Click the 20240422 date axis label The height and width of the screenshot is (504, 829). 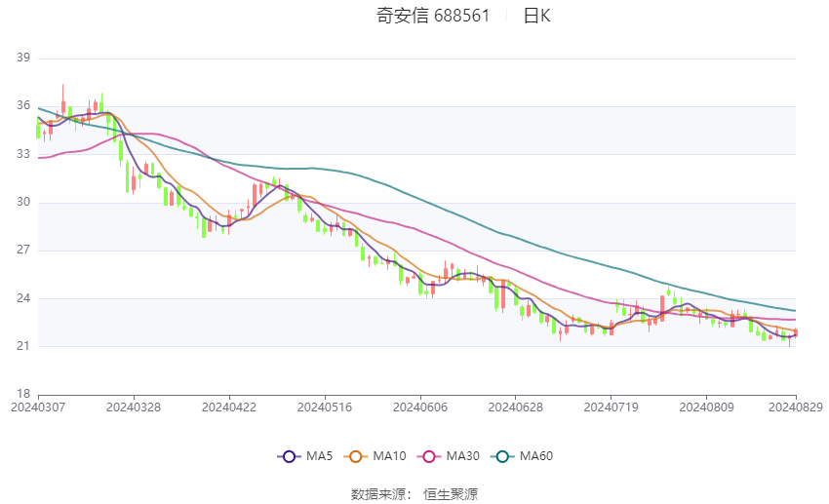[229, 407]
